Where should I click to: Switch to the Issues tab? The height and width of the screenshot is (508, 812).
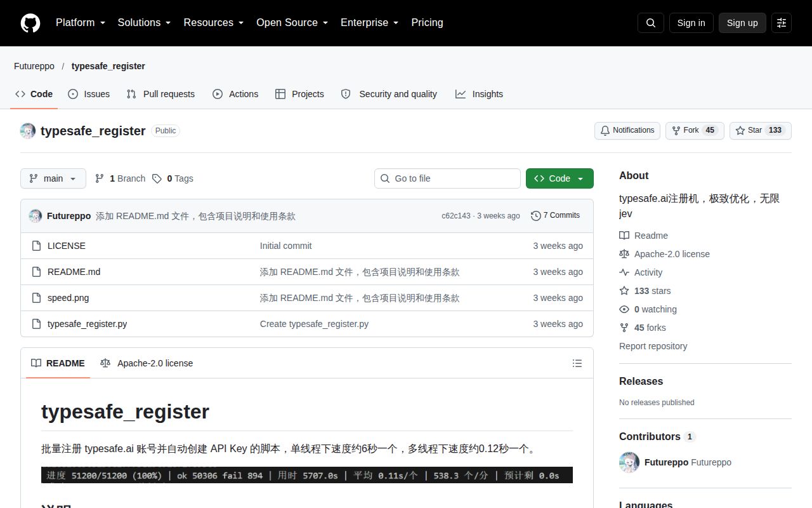tap(89, 94)
